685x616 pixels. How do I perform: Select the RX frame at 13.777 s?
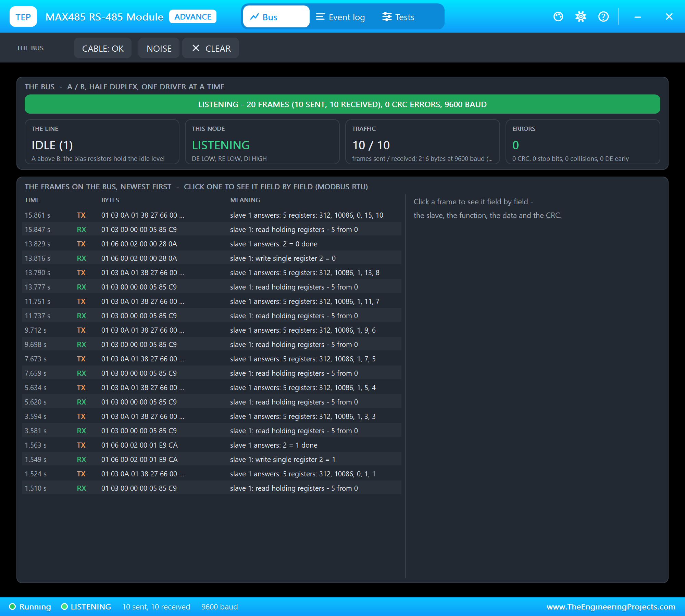pos(212,287)
